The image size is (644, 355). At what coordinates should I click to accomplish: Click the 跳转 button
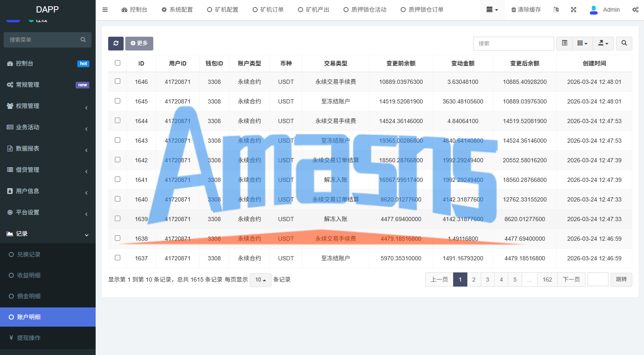(x=621, y=279)
